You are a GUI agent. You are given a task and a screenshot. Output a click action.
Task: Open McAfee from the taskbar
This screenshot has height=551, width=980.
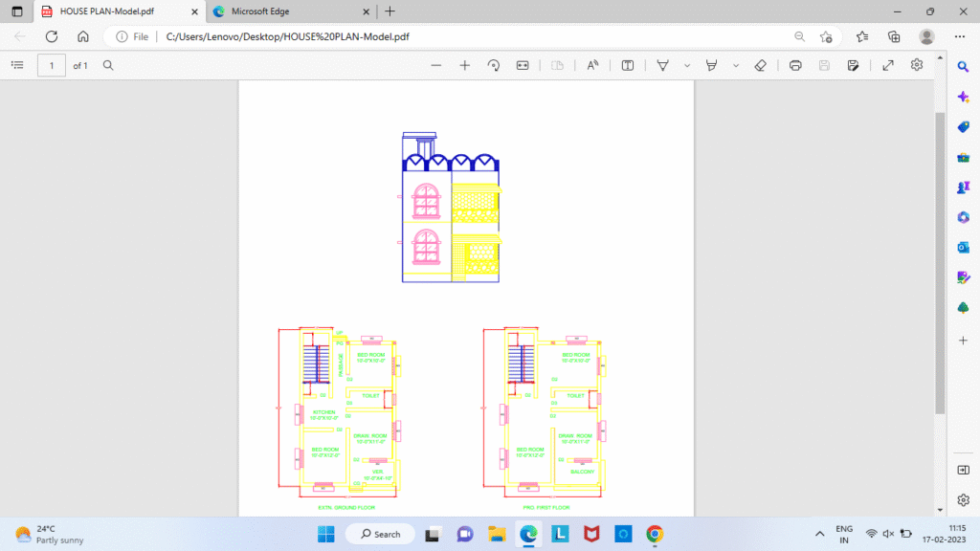pyautogui.click(x=591, y=534)
